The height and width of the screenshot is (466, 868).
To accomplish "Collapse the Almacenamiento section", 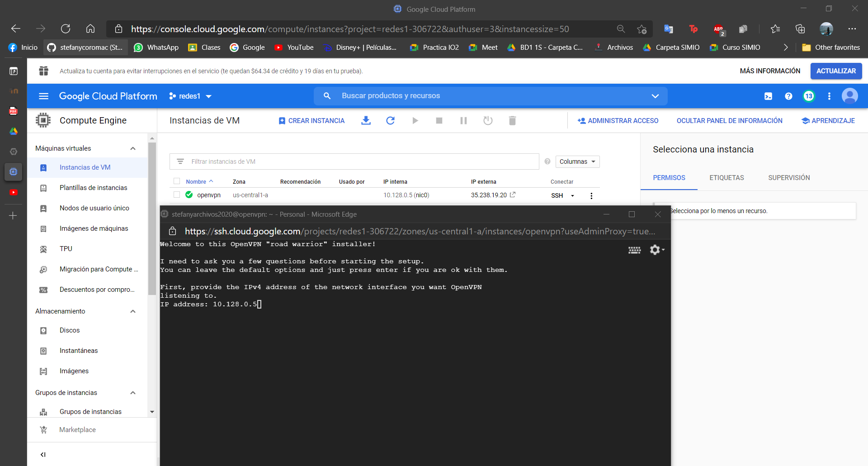I will [133, 311].
